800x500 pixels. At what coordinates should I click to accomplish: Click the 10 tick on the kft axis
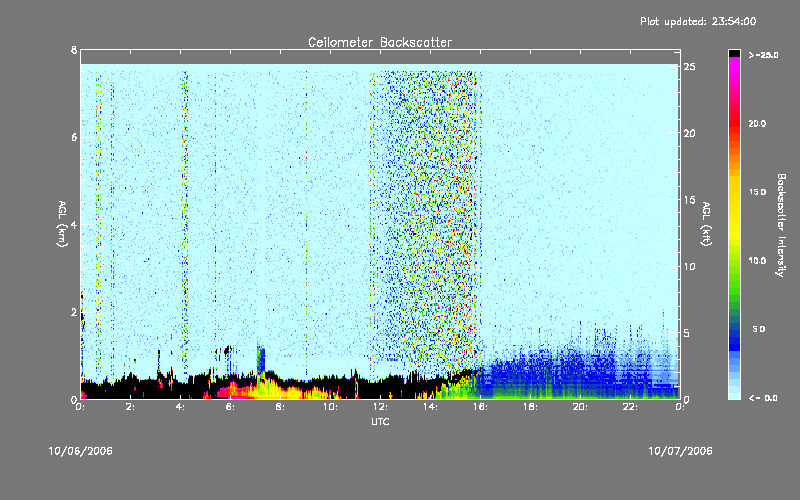[x=689, y=266]
